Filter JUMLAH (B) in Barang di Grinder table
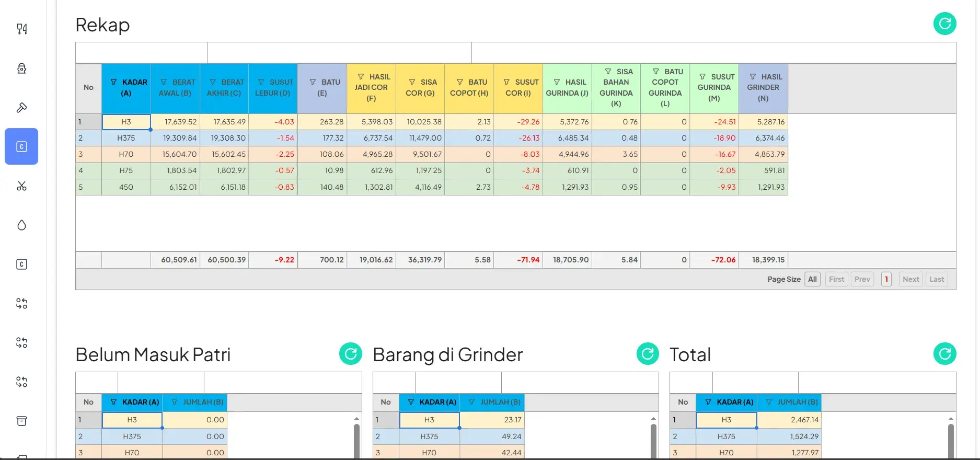The height and width of the screenshot is (460, 980). click(471, 402)
